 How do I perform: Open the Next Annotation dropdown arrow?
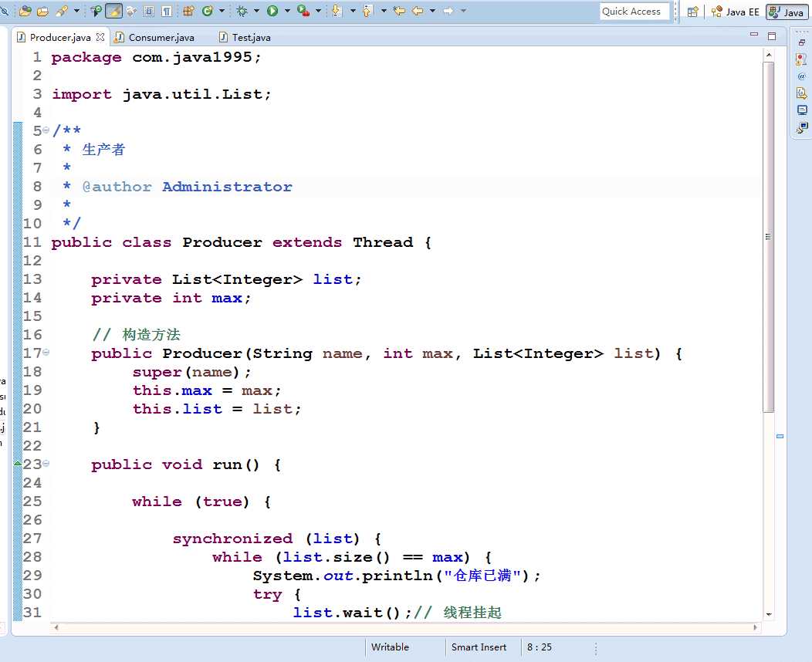coord(353,10)
